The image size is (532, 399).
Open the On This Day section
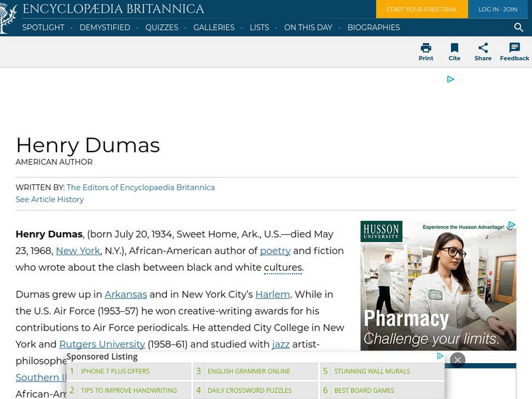coord(309,28)
